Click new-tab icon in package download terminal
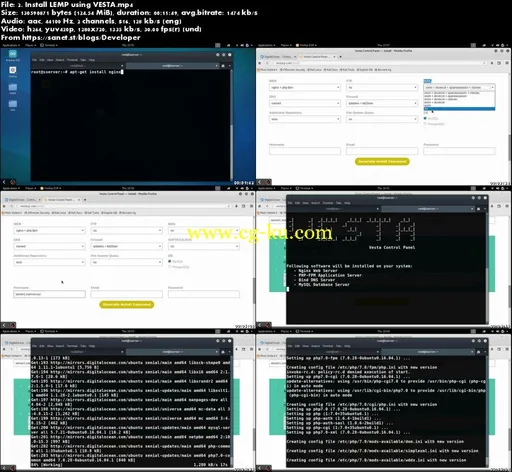Screen dimensions: 512x472 pyautogui.click(x=223, y=352)
